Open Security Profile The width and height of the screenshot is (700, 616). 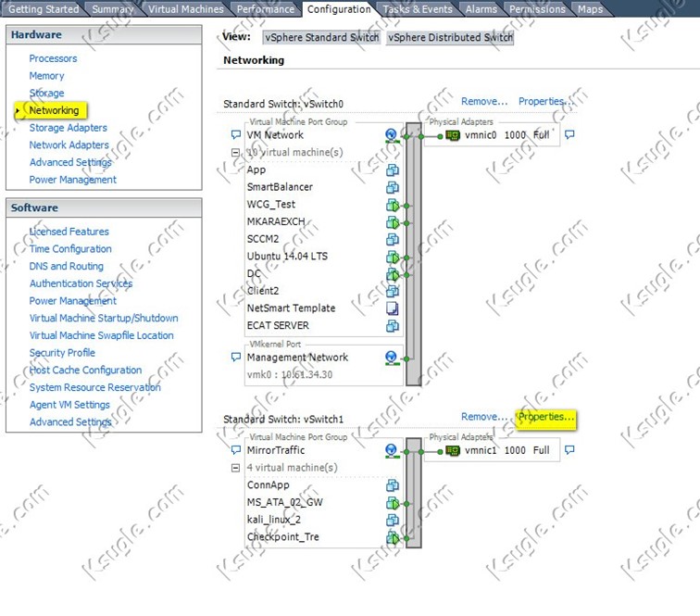tap(62, 353)
